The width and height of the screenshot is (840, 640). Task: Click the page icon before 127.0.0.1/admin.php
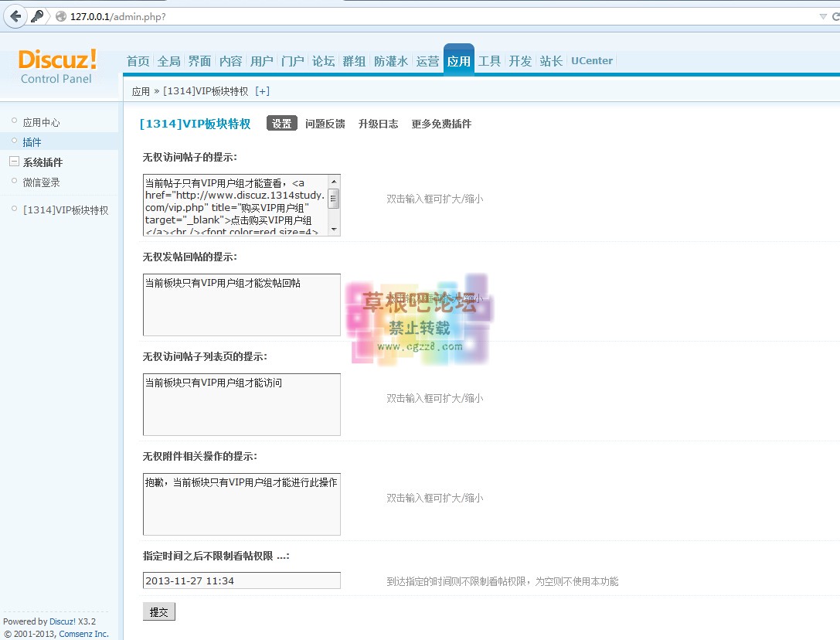tap(60, 15)
